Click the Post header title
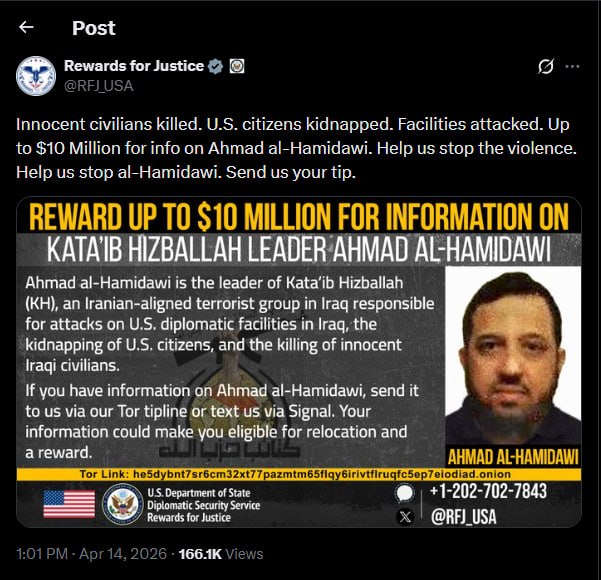This screenshot has width=601, height=580. tap(94, 28)
